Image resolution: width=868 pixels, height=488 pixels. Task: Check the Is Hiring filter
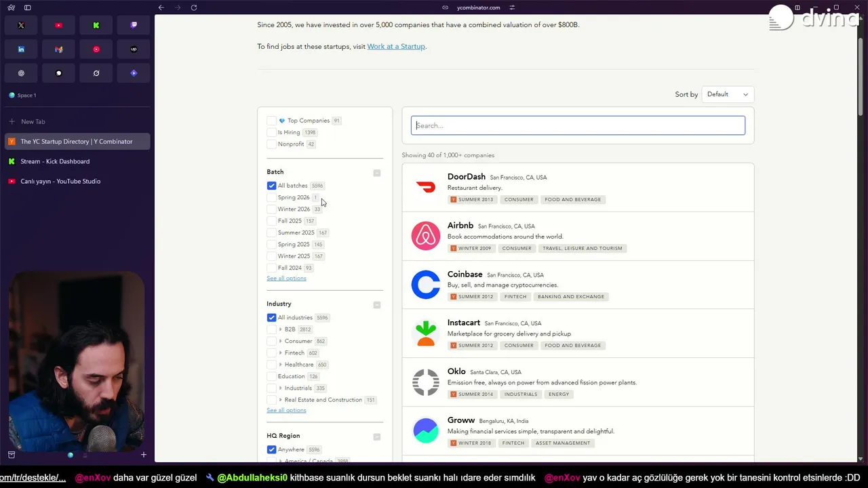pyautogui.click(x=271, y=132)
